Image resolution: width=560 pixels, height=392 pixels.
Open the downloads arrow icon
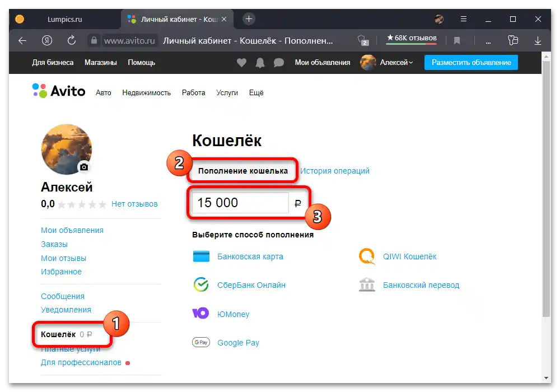click(538, 41)
